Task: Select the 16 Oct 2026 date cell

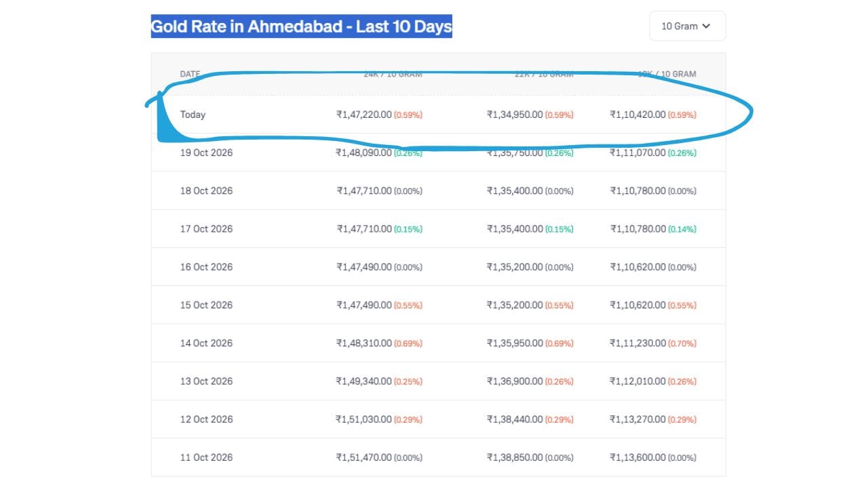Action: pyautogui.click(x=206, y=266)
